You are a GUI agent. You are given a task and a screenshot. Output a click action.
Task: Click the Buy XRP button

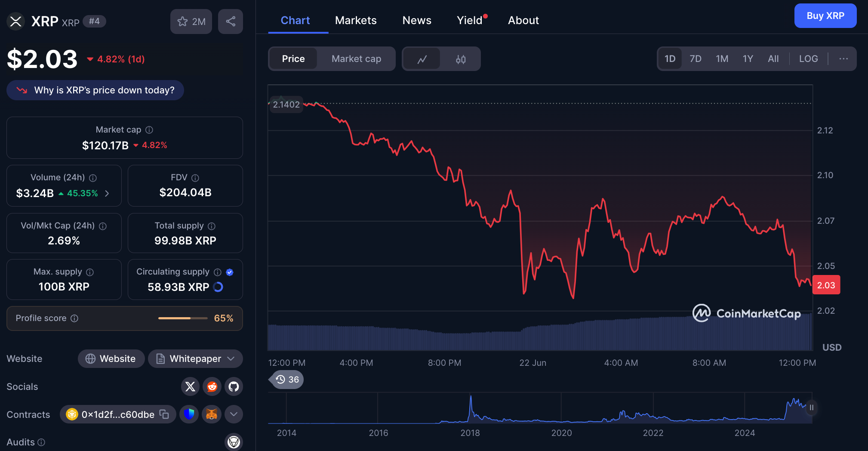click(825, 15)
